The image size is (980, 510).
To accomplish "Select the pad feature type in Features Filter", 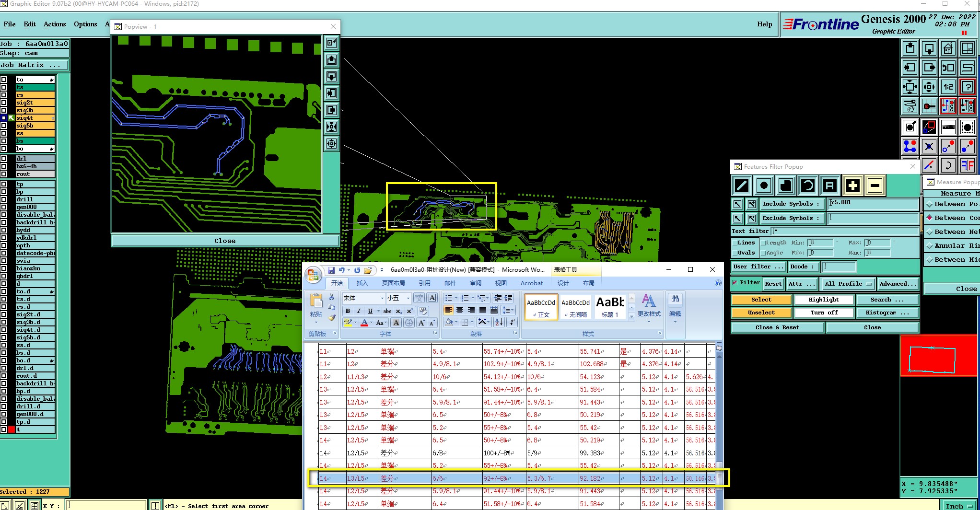I will point(764,185).
